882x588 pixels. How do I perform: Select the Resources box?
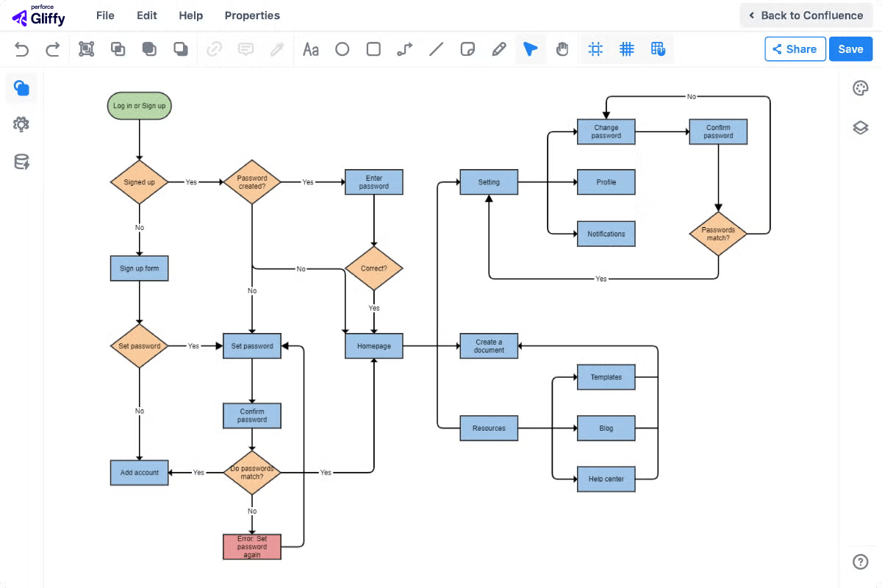489,428
